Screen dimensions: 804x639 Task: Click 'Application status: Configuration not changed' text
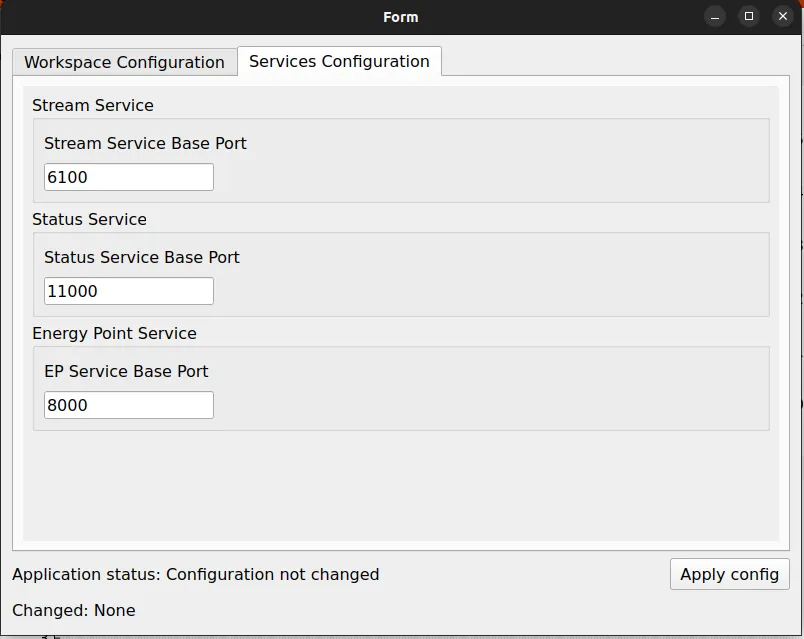coord(196,574)
